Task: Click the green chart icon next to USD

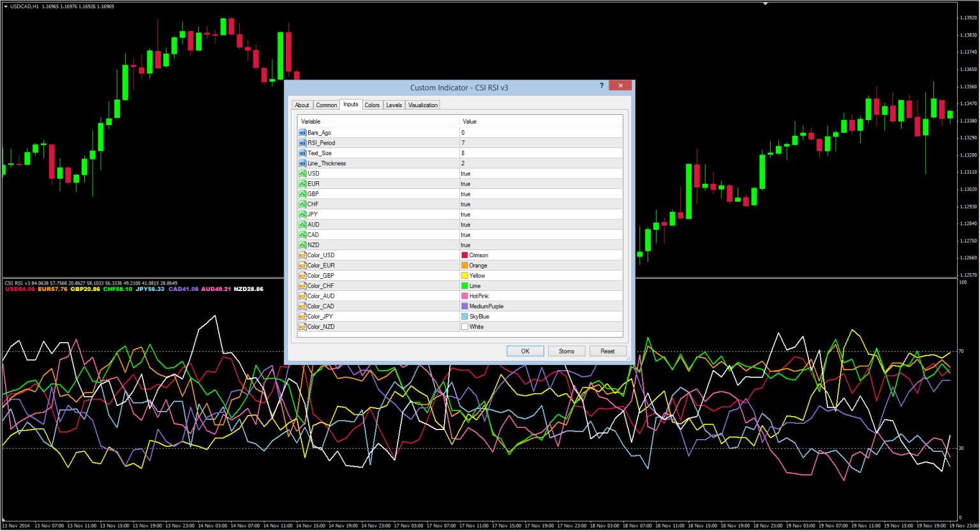Action: coord(302,173)
